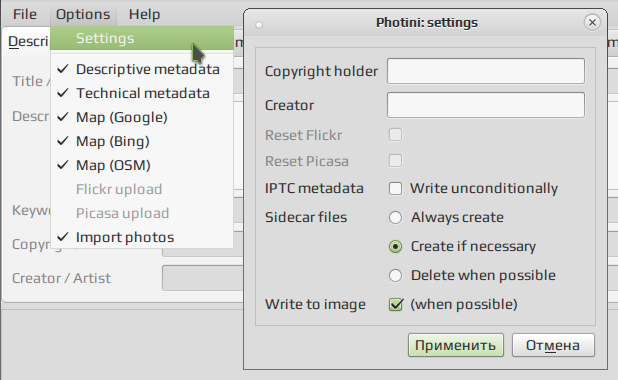Check the Reset Picasa checkbox
This screenshot has width=618, height=380.
pos(395,161)
